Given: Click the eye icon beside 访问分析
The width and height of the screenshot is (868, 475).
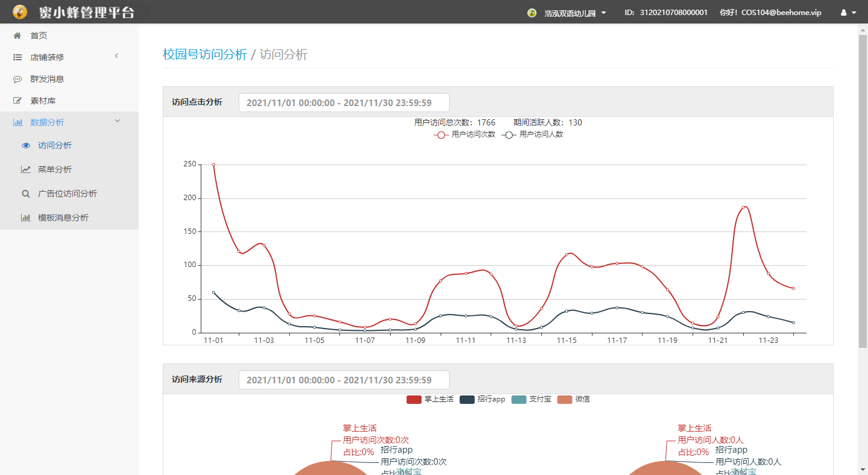Looking at the screenshot, I should [26, 145].
